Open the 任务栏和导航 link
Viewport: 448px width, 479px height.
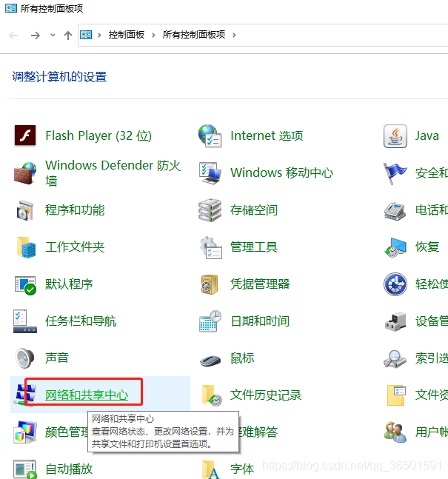81,321
